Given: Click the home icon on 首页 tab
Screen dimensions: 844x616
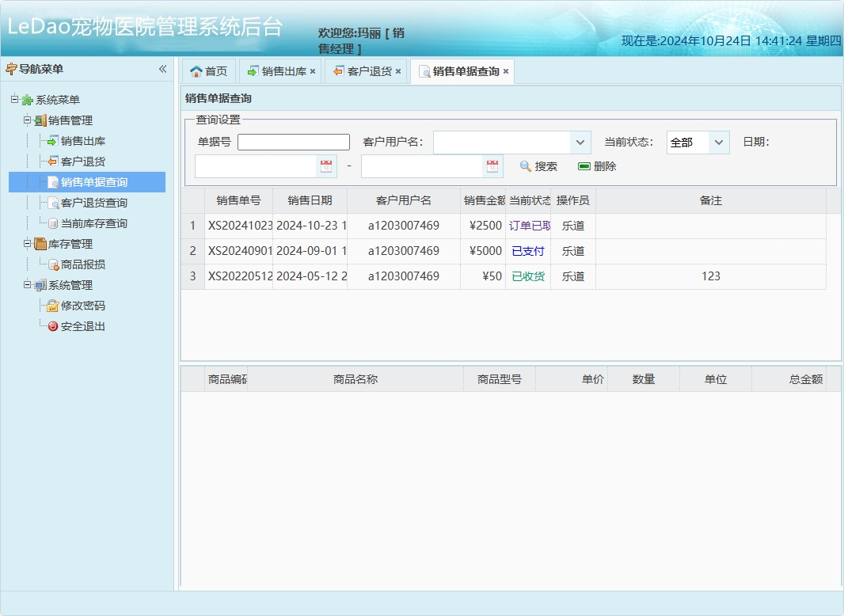Looking at the screenshot, I should click(195, 70).
